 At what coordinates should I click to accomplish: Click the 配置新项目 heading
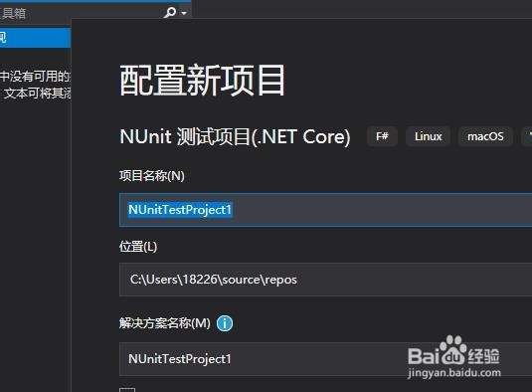click(202, 81)
